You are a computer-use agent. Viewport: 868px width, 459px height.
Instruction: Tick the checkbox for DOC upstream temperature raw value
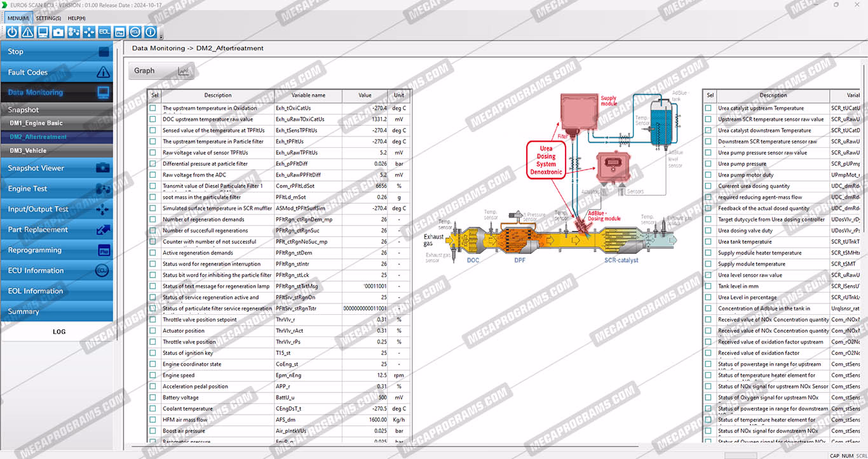point(153,119)
